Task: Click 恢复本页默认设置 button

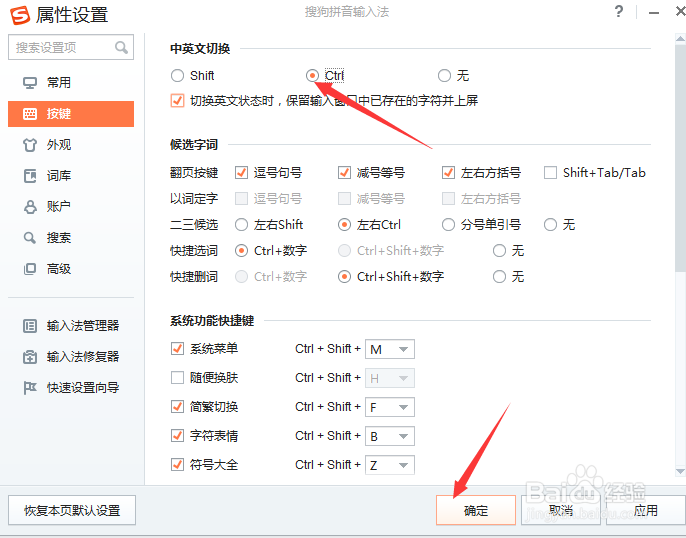Action: tap(72, 510)
